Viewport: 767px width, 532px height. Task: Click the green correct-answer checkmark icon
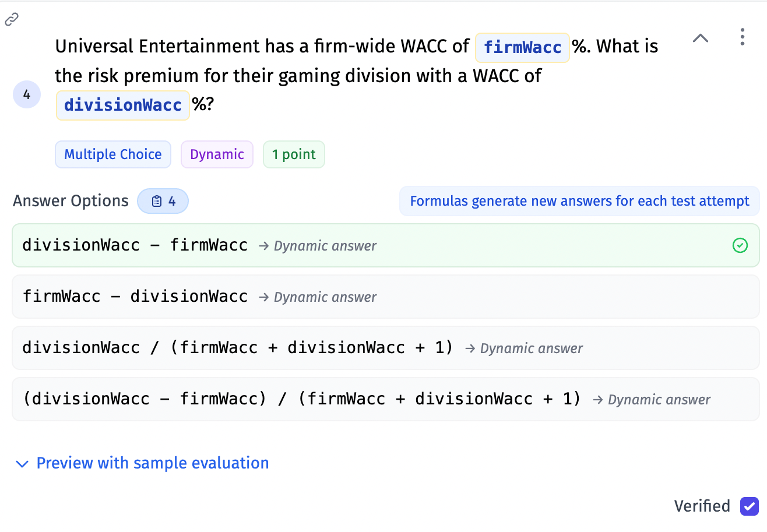click(x=740, y=246)
